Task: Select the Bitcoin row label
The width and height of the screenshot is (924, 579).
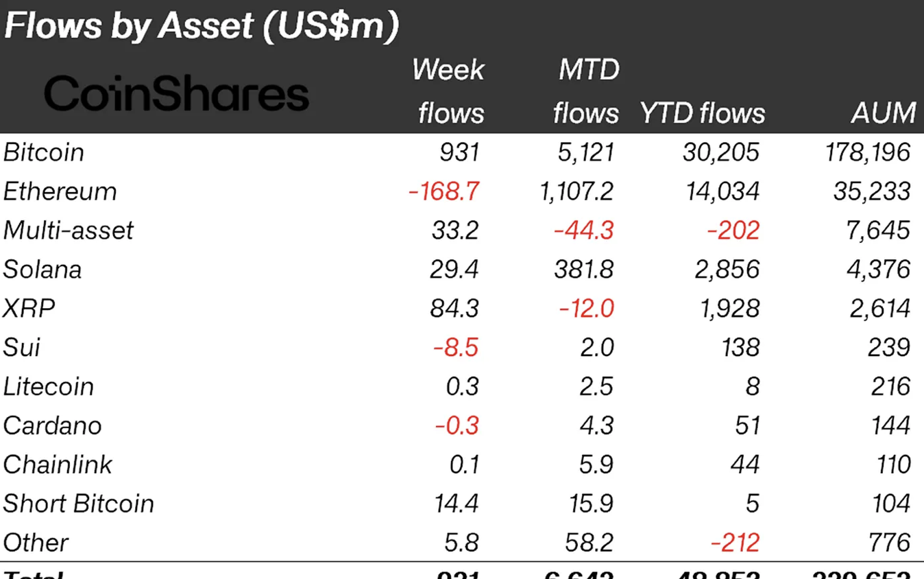Action: pos(44,152)
